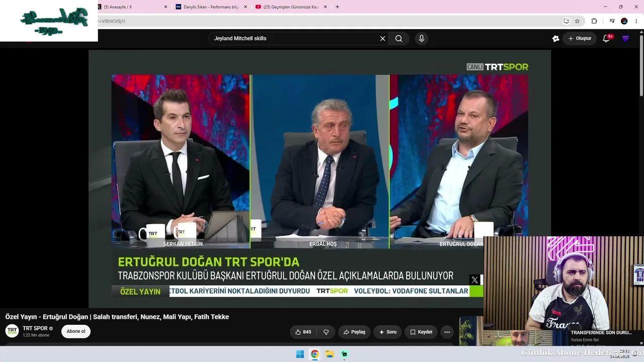This screenshot has height=362, width=644.
Task: Open the Transferinde Son Durum suggested video thumbnail
Action: pos(513,332)
